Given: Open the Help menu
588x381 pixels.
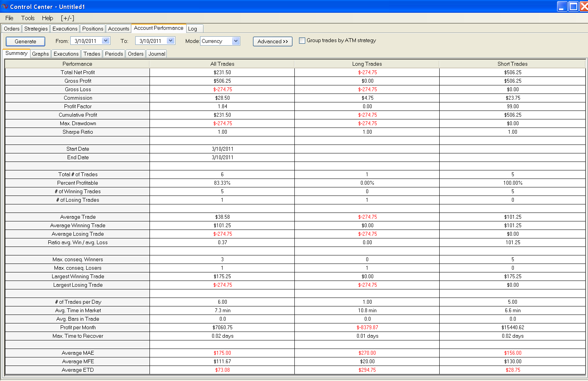Looking at the screenshot, I should 48,18.
